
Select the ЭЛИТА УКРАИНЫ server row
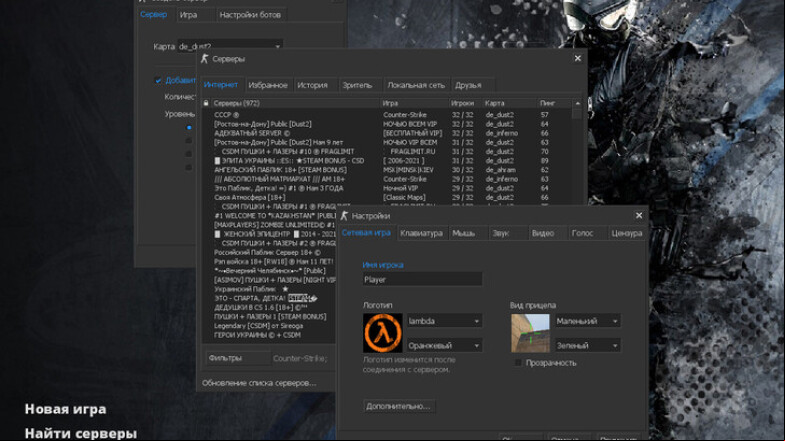pyautogui.click(x=388, y=161)
